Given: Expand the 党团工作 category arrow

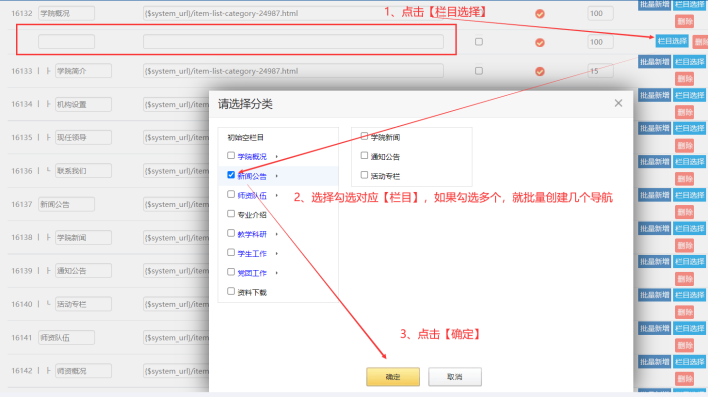Looking at the screenshot, I should pyautogui.click(x=276, y=273).
